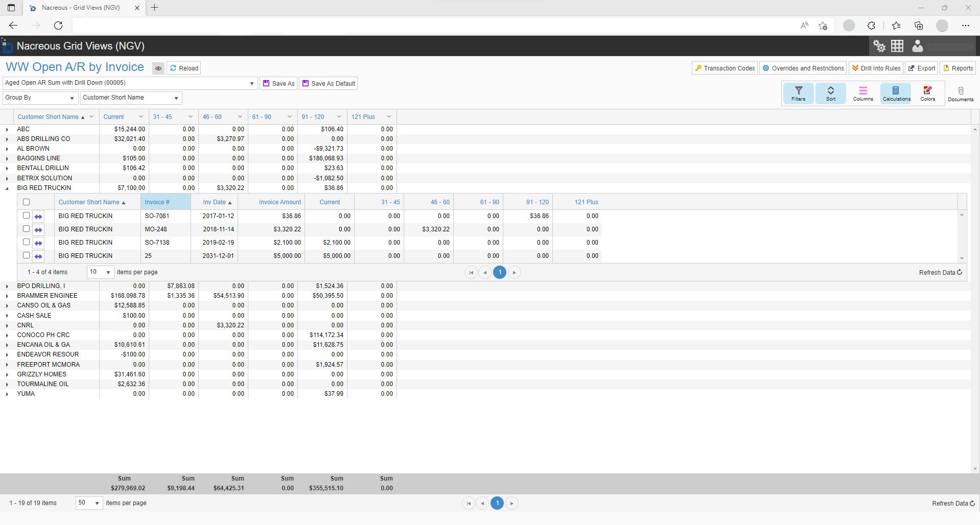The image size is (980, 525).
Task: Open a new browser tab
Action: coord(155,8)
